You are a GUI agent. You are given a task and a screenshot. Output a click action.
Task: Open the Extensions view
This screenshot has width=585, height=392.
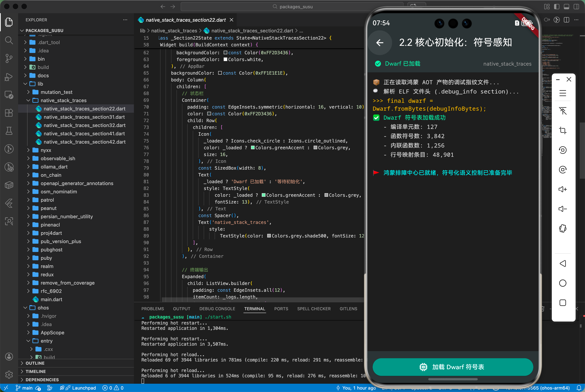click(9, 113)
